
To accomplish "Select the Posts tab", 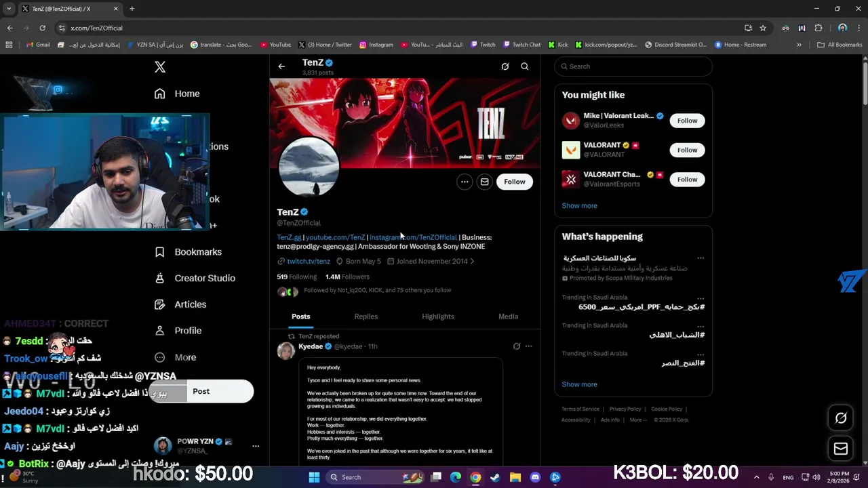I will pyautogui.click(x=301, y=317).
